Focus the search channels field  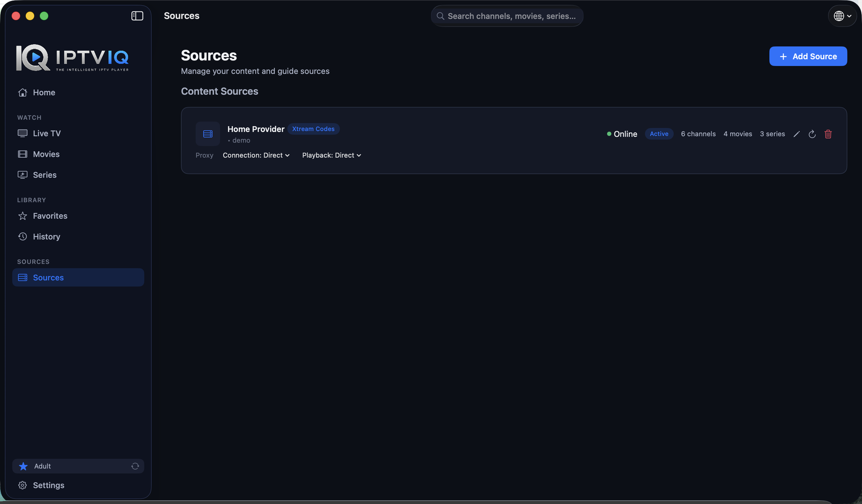(x=507, y=16)
